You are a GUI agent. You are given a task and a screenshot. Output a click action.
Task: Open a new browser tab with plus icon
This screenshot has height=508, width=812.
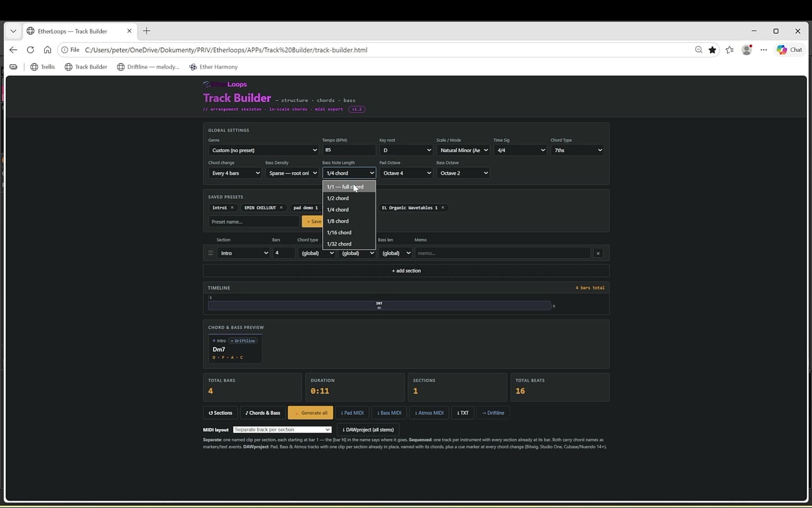click(147, 31)
